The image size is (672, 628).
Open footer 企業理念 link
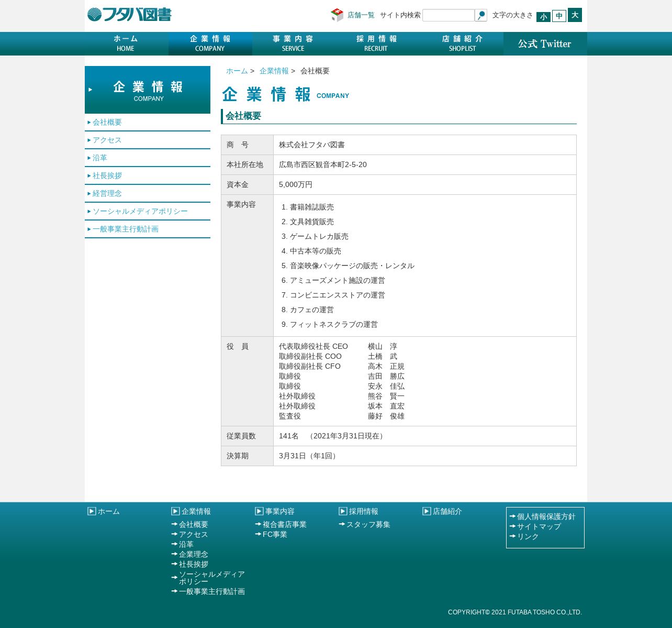coord(194,554)
